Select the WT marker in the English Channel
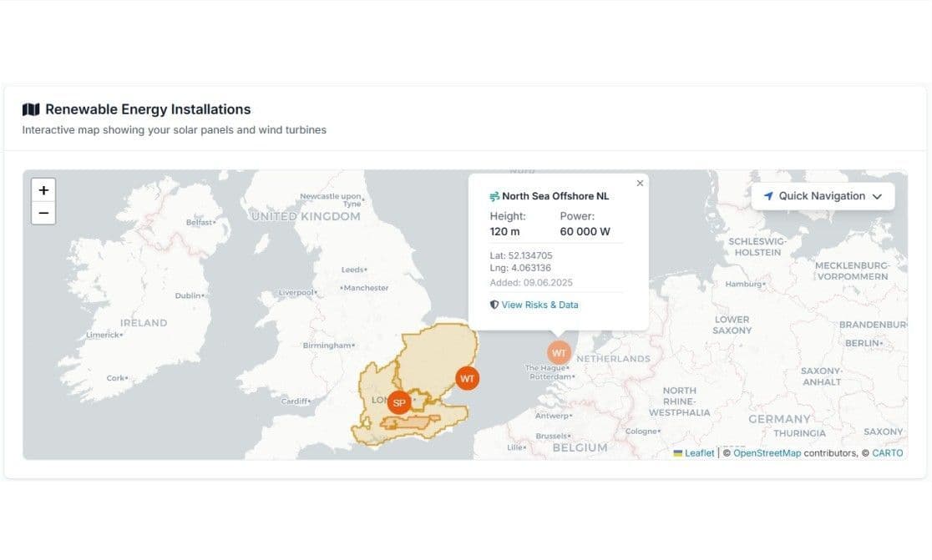 (x=467, y=378)
